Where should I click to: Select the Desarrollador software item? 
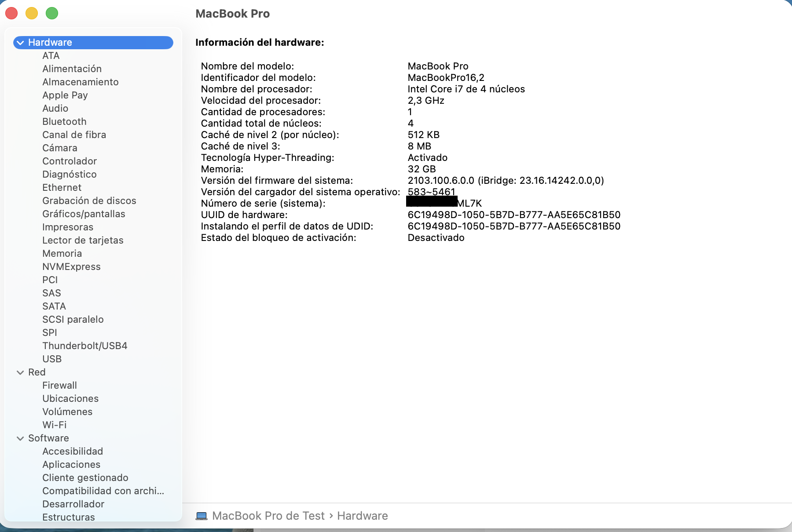point(73,504)
